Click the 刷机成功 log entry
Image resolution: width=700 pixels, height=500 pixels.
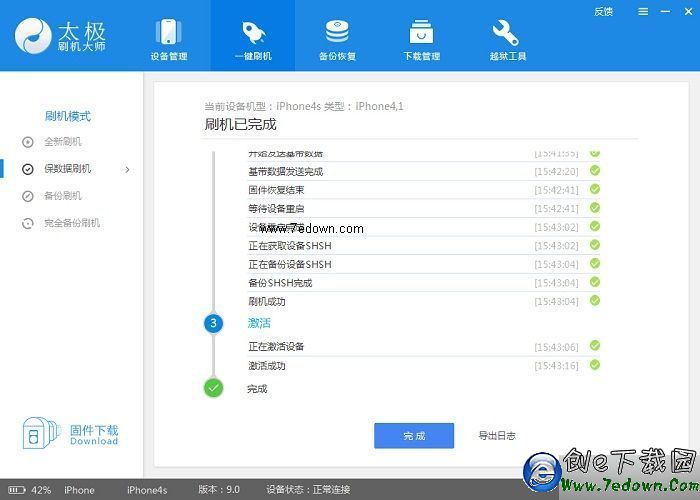(x=267, y=301)
